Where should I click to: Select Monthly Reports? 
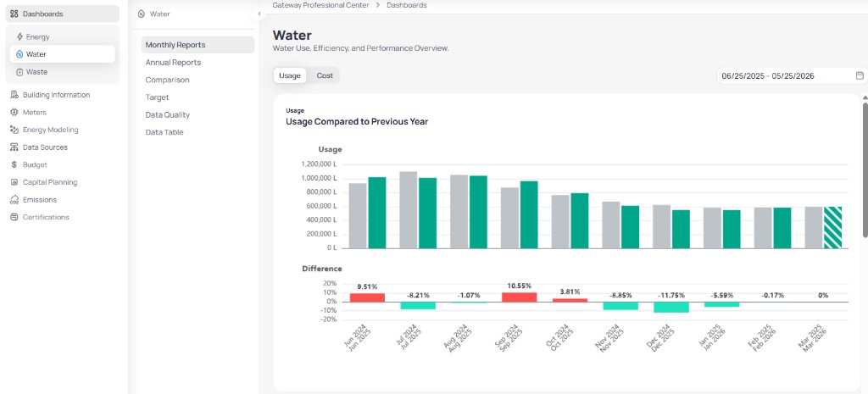198,45
